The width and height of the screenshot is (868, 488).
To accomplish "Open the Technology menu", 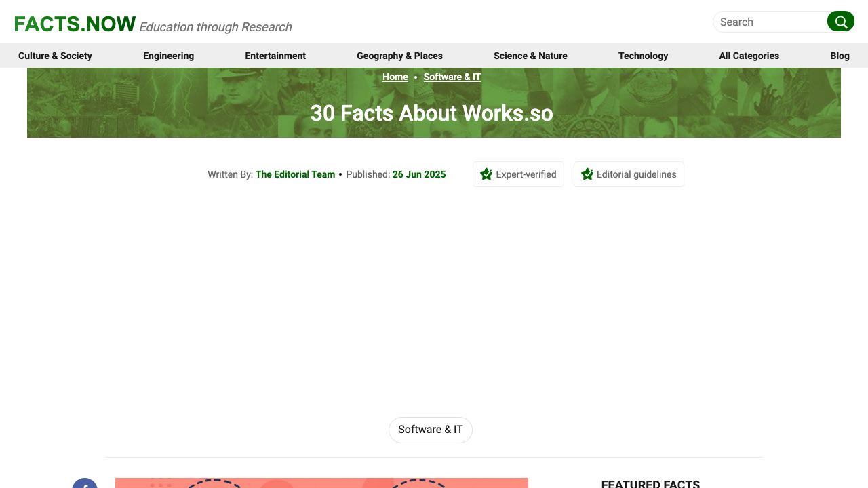I will click(x=643, y=56).
